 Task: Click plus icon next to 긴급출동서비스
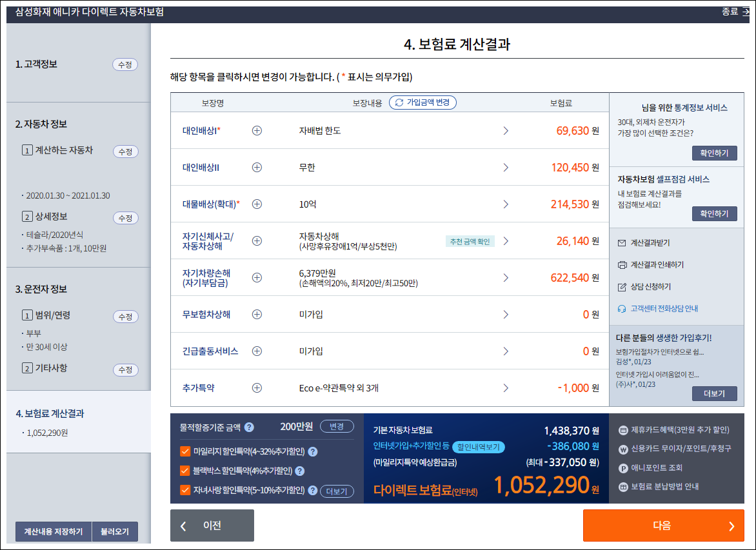coord(257,351)
